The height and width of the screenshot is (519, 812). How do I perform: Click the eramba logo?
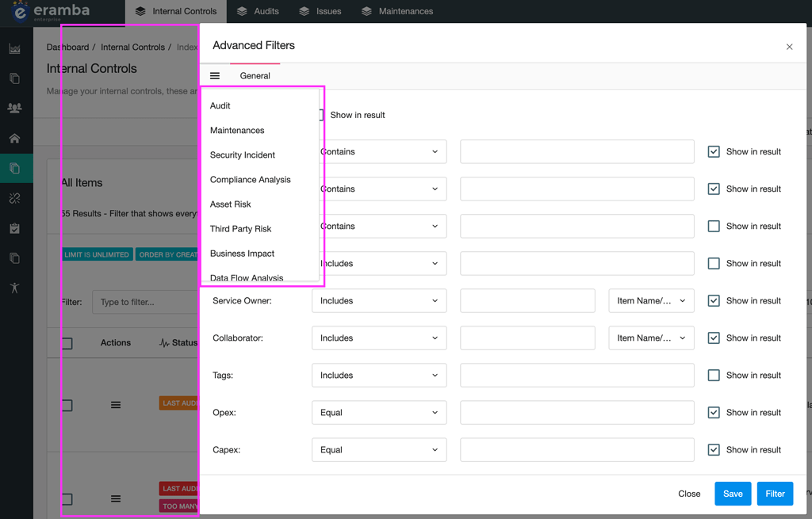tap(51, 11)
